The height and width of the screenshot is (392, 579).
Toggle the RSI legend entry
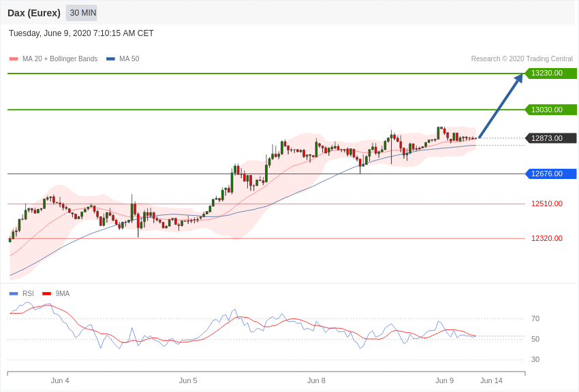[x=21, y=293]
